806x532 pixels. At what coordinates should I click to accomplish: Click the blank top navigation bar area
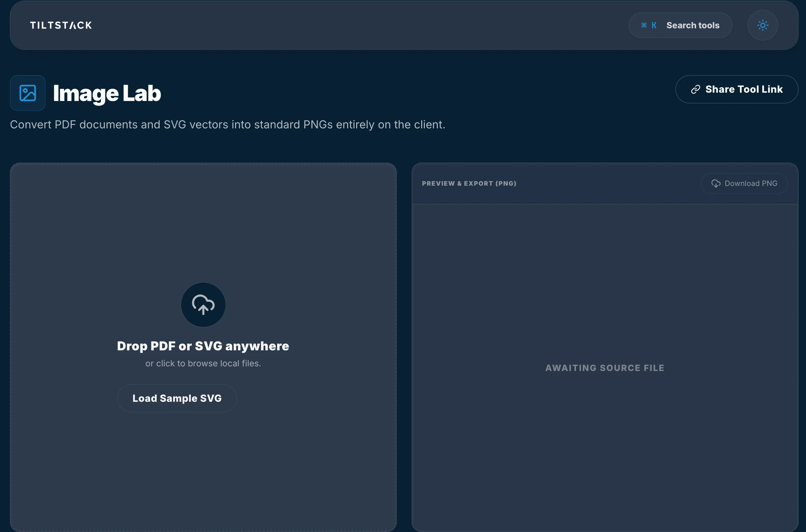[x=340, y=26]
